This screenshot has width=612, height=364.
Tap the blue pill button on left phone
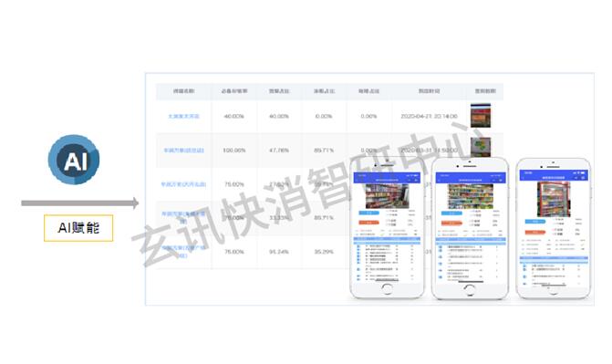[x=368, y=213]
